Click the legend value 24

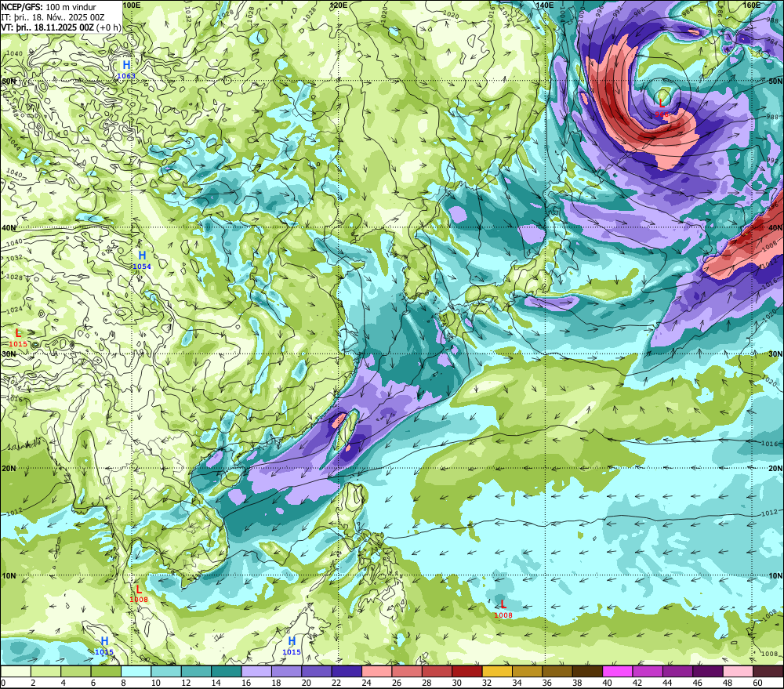(366, 683)
